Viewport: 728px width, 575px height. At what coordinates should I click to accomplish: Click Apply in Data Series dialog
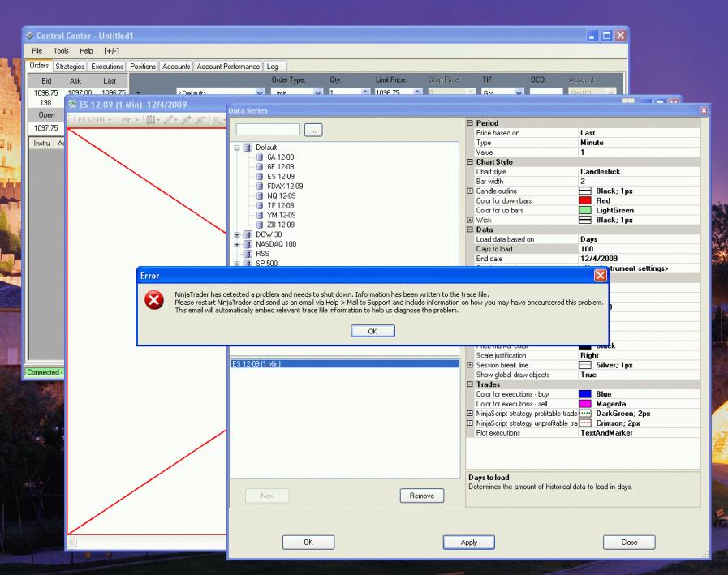(x=469, y=542)
